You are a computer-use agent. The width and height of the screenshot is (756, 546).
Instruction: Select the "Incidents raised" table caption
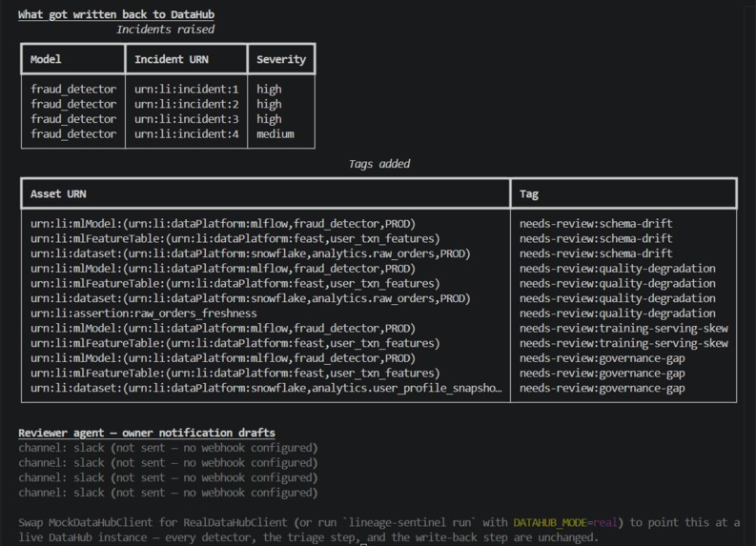[x=165, y=30]
